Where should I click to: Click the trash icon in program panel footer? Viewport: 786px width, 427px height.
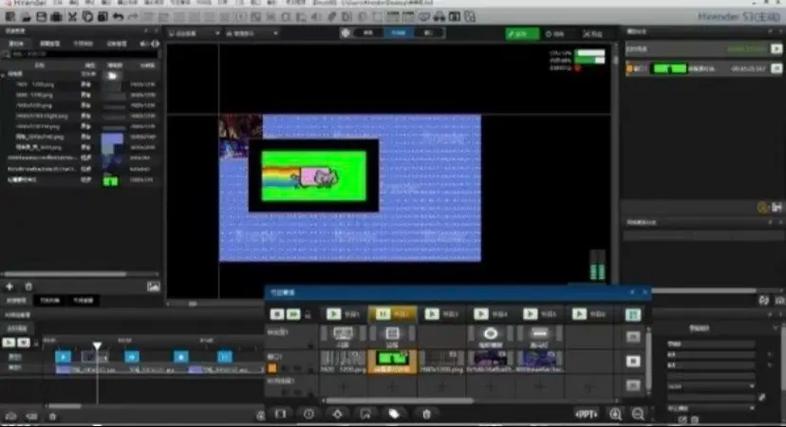tap(426, 414)
